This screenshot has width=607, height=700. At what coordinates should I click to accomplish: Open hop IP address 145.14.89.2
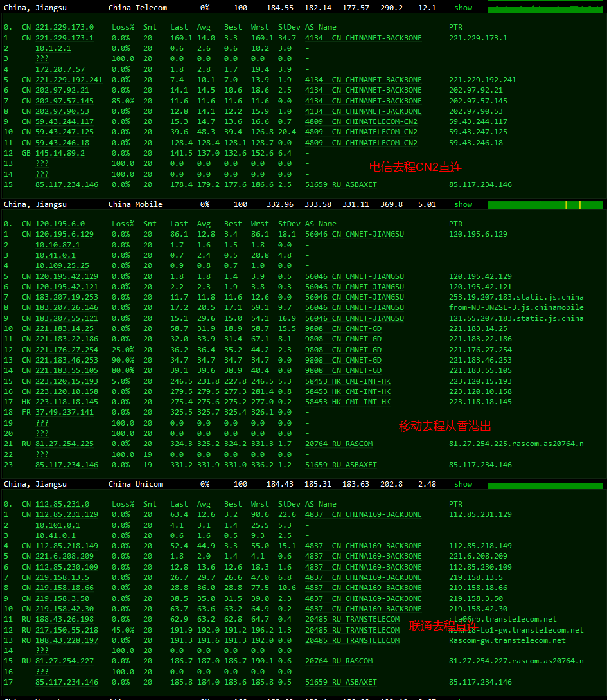60,153
